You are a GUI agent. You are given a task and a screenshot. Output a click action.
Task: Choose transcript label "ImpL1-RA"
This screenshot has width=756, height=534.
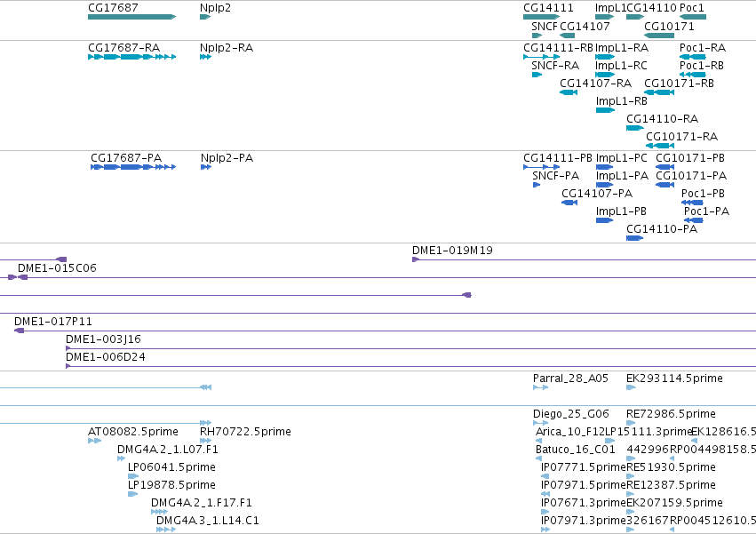click(622, 48)
